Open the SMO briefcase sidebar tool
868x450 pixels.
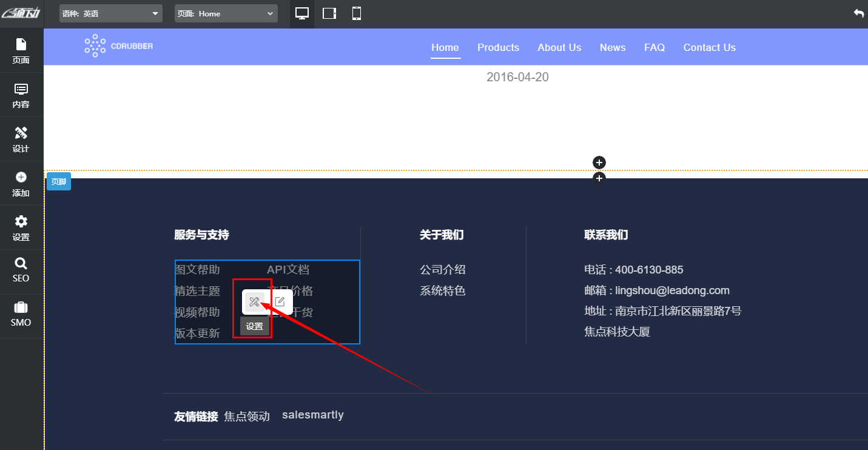coord(21,314)
